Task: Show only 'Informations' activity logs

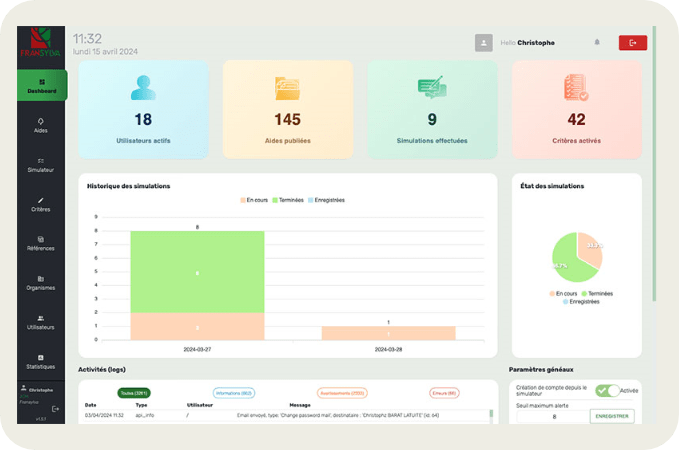Action: (233, 393)
